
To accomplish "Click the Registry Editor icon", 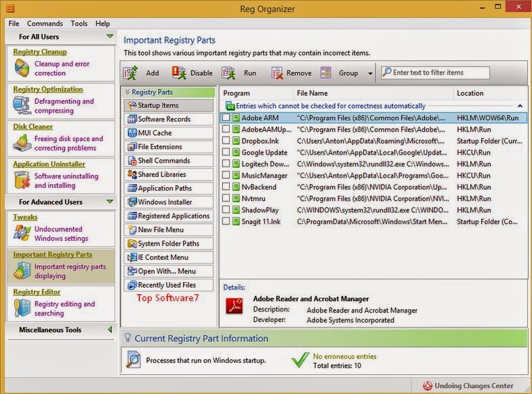I will point(22,308).
